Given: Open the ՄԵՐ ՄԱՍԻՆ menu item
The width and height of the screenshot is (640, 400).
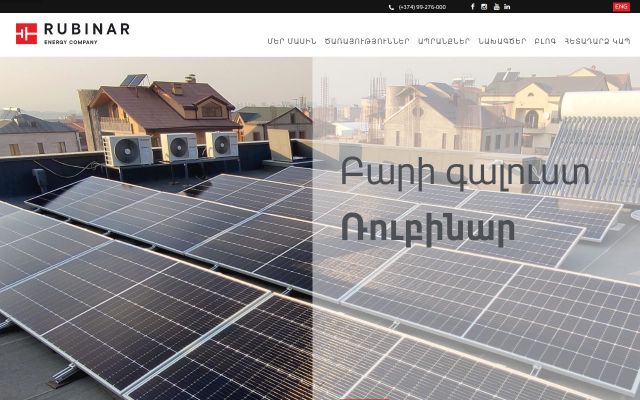Looking at the screenshot, I should 292,41.
